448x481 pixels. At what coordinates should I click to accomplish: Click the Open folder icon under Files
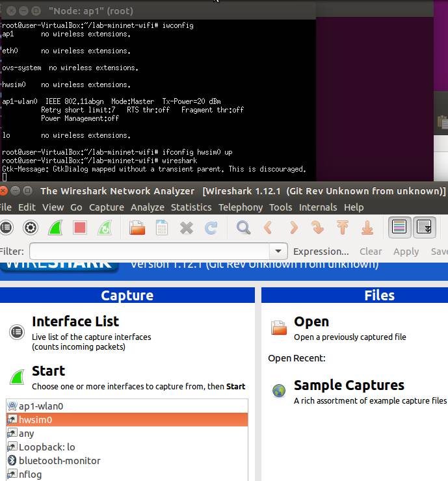click(279, 328)
